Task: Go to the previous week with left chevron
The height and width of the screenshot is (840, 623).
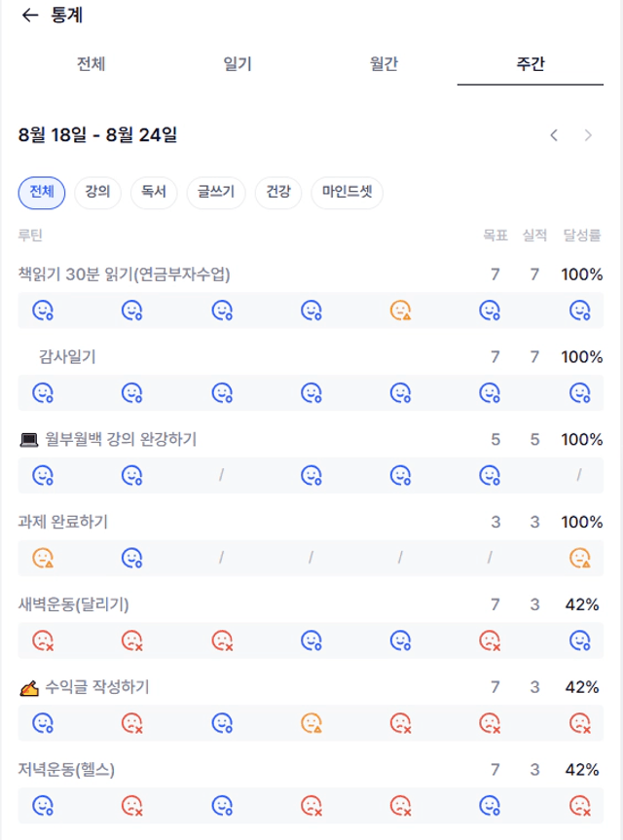Action: click(554, 135)
